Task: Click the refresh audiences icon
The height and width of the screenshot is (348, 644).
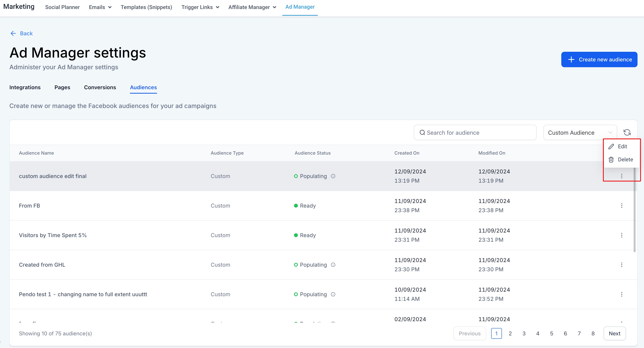Action: pyautogui.click(x=627, y=132)
